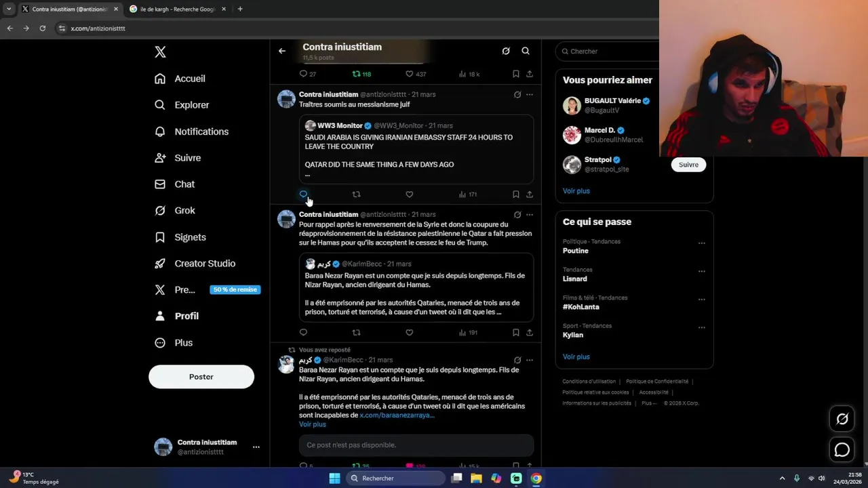Reply to the 'Pour rappel' post
868x488 pixels.
point(303,333)
